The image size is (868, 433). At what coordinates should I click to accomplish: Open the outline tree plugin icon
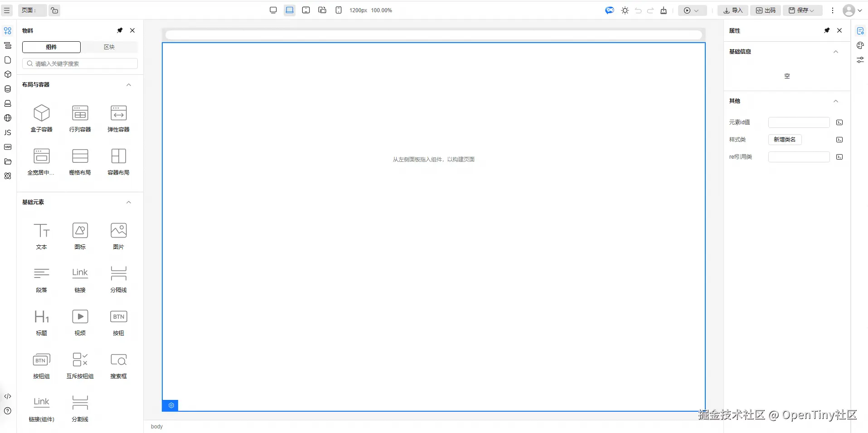coord(8,45)
